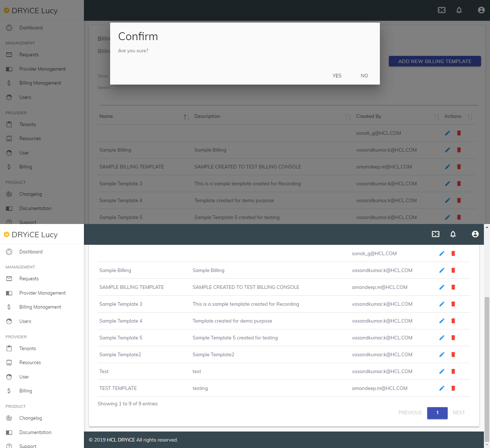Click the 'Confirm' dialog title

click(x=138, y=37)
